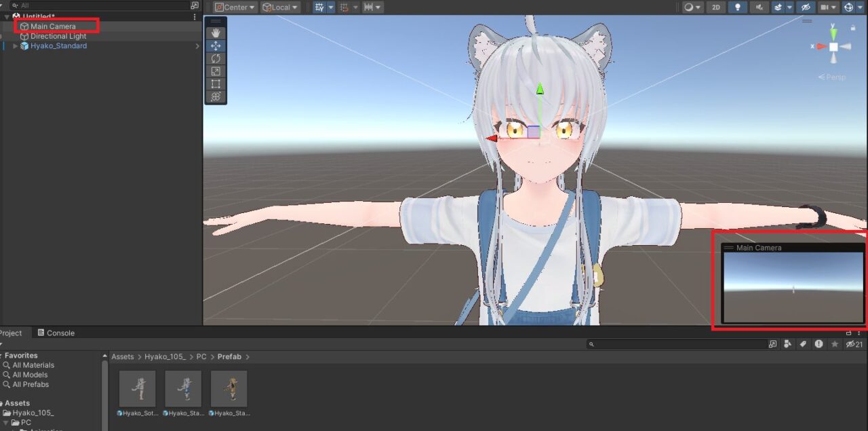Toggle scene visibility of hidden objects
868x431 pixels.
click(806, 7)
